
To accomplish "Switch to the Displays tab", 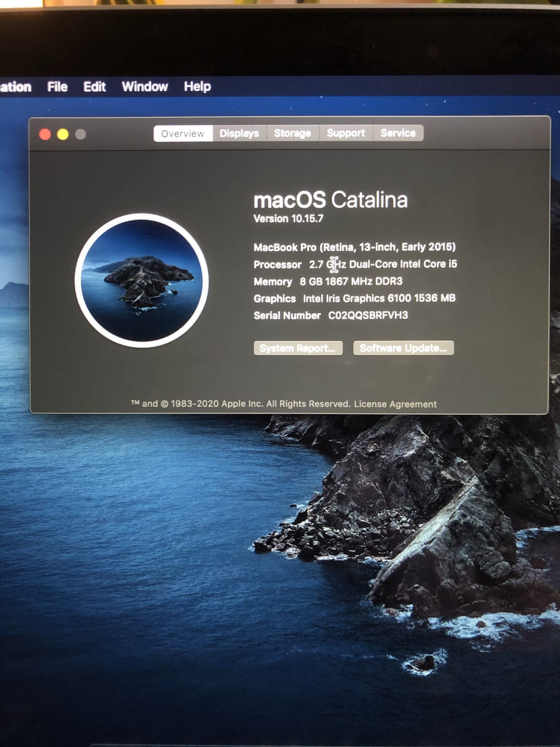I will pos(240,133).
